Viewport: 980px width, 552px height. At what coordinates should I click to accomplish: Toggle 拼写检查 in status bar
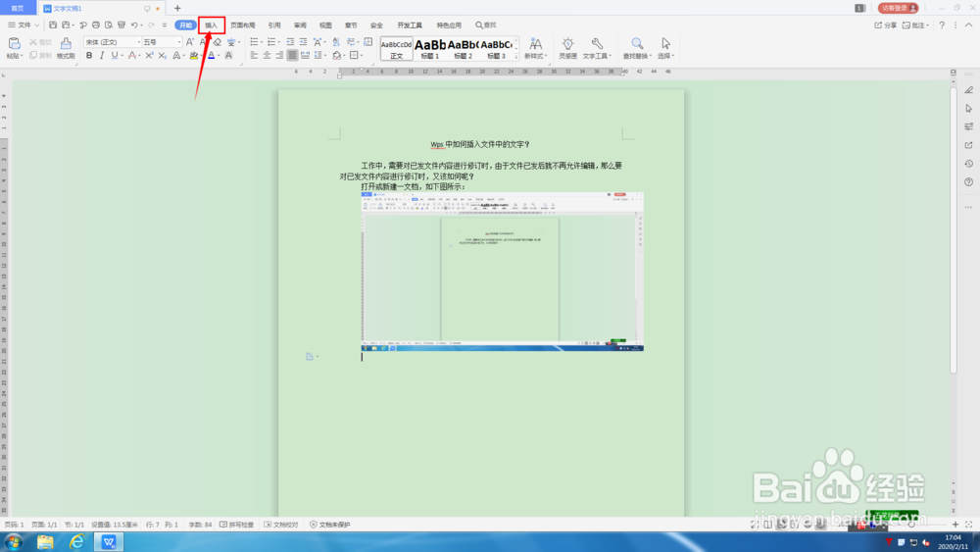pyautogui.click(x=236, y=525)
